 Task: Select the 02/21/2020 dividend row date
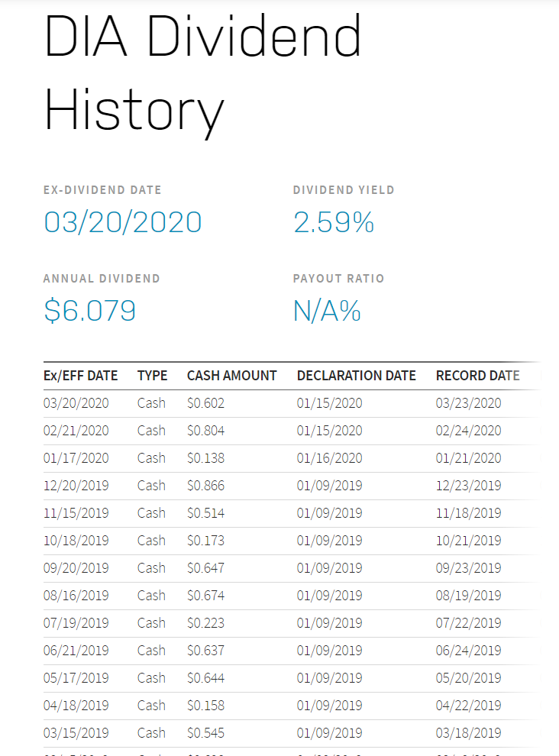point(76,431)
